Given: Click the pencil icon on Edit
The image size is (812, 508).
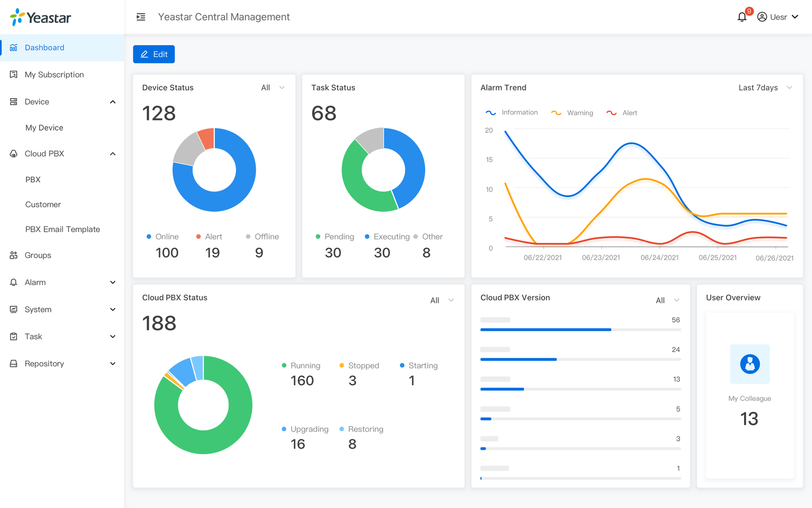Looking at the screenshot, I should click(144, 54).
